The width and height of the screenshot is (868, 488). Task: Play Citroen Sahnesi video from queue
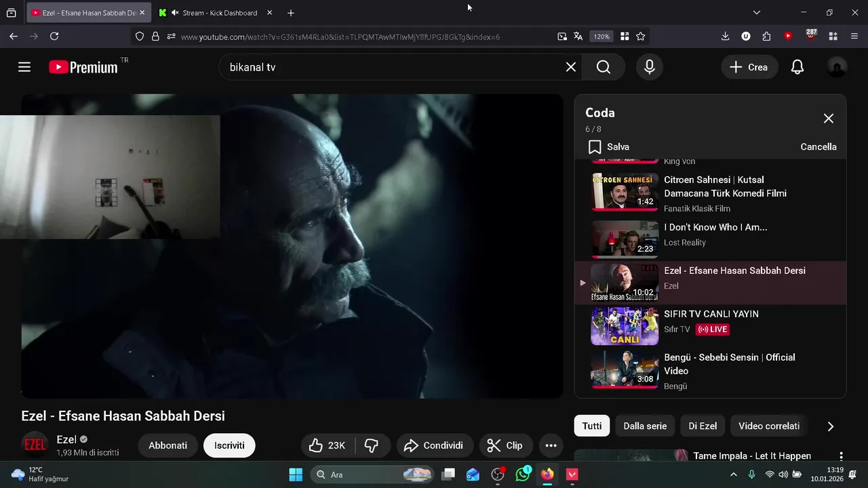(x=710, y=192)
